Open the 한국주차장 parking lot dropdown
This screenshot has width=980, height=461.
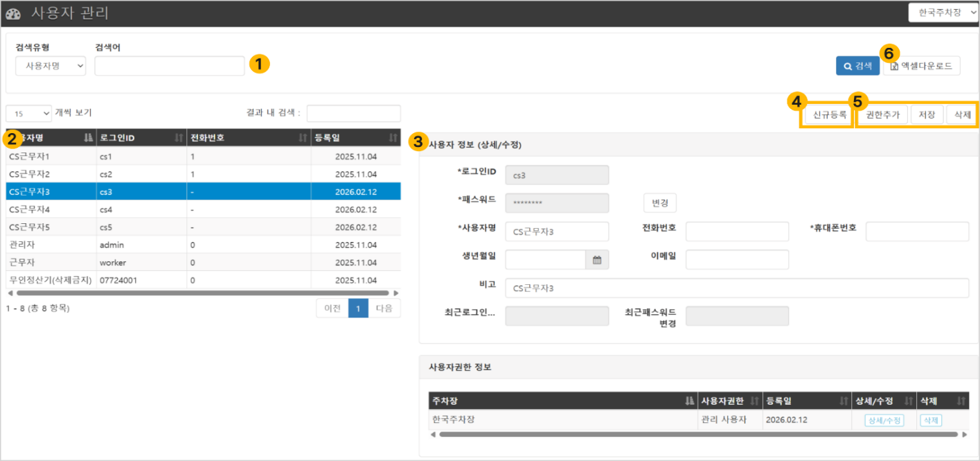pyautogui.click(x=944, y=13)
